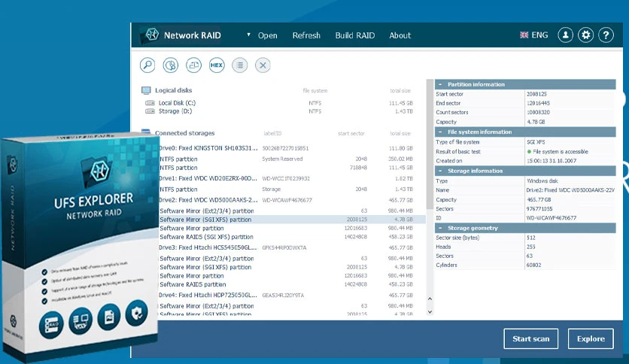This screenshot has width=629, height=364.
Task: Click the Windows disk type value
Action: [x=542, y=180]
